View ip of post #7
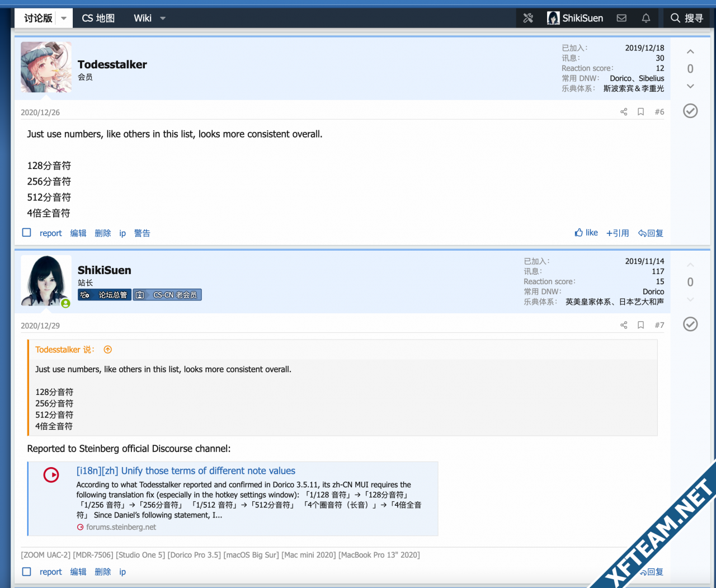The height and width of the screenshot is (588, 716). pos(123,572)
